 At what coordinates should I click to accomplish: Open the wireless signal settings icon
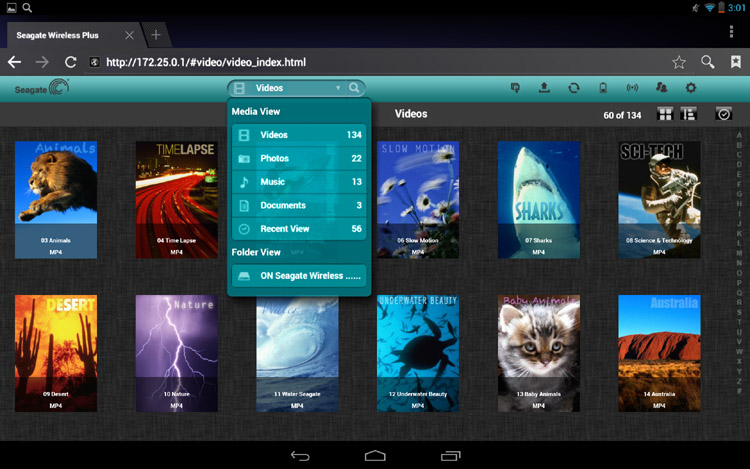[632, 88]
